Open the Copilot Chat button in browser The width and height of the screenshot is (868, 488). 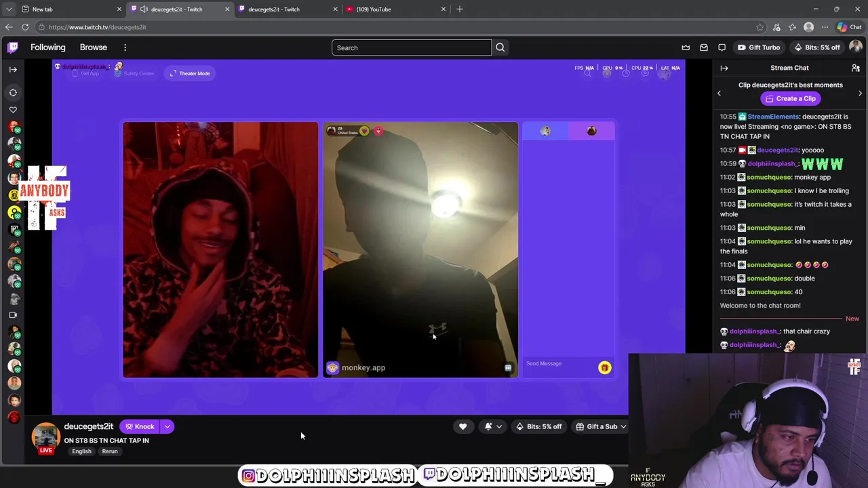coord(850,27)
